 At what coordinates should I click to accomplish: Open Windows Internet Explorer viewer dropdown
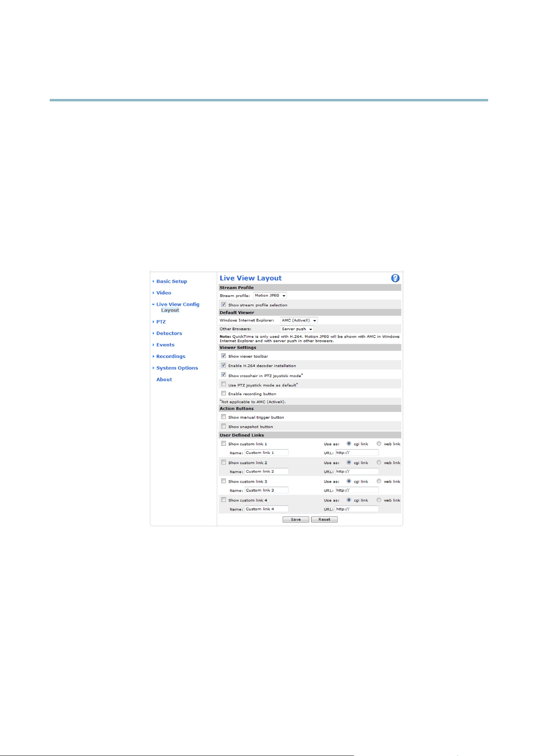click(299, 320)
